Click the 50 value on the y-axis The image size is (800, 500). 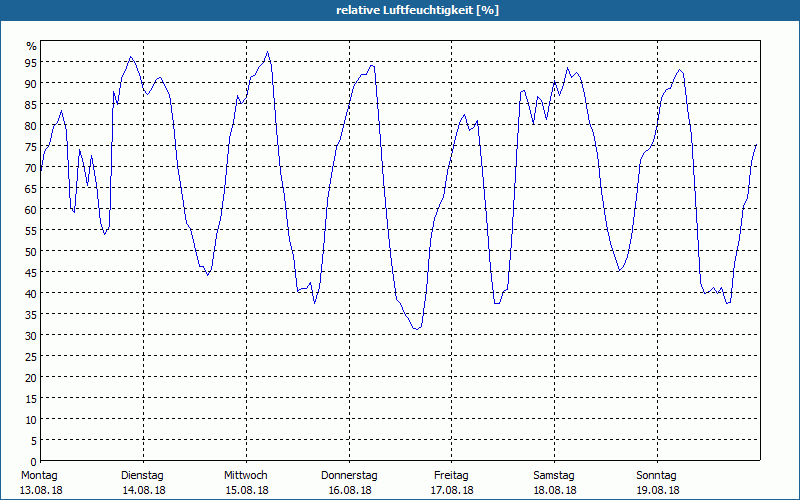(31, 252)
